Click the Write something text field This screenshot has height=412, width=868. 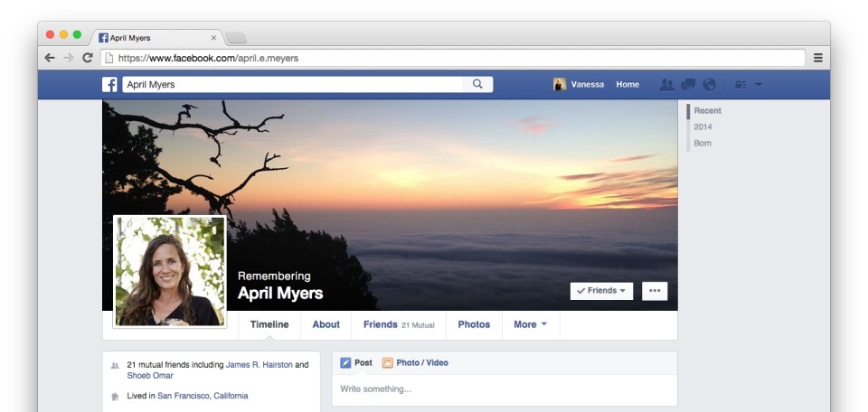504,389
